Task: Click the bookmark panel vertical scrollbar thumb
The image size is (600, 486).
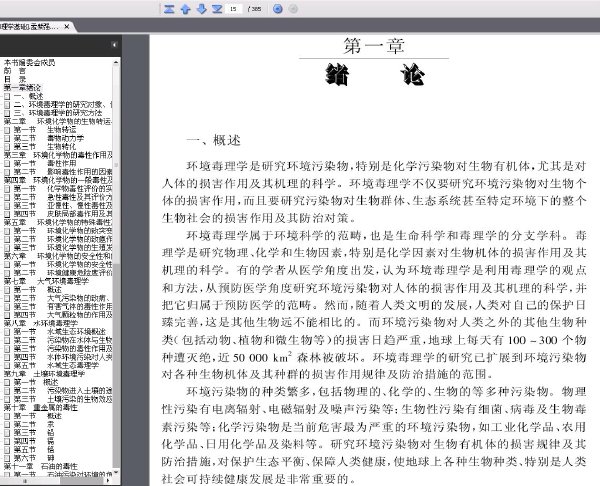Action: pos(116,165)
